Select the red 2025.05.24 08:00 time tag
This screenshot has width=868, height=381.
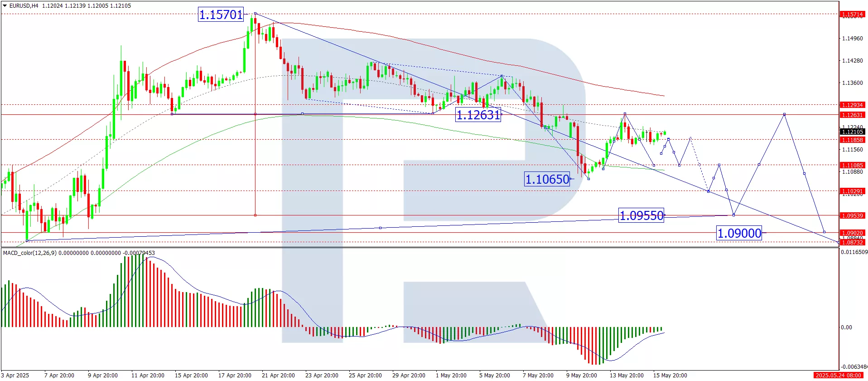click(839, 375)
